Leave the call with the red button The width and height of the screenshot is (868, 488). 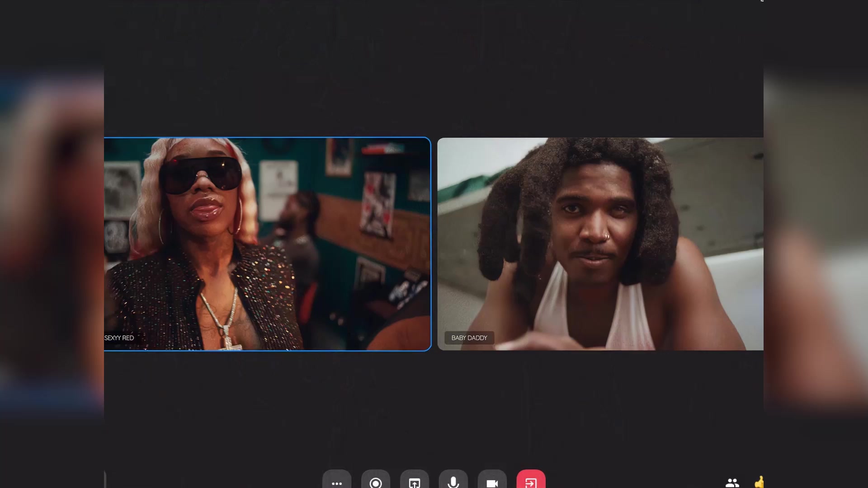click(x=531, y=480)
